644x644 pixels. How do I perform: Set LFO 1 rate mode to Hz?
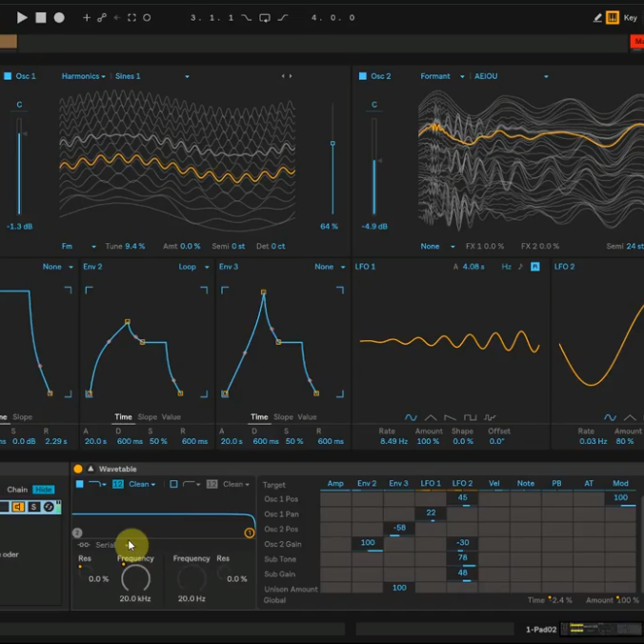coord(506,267)
